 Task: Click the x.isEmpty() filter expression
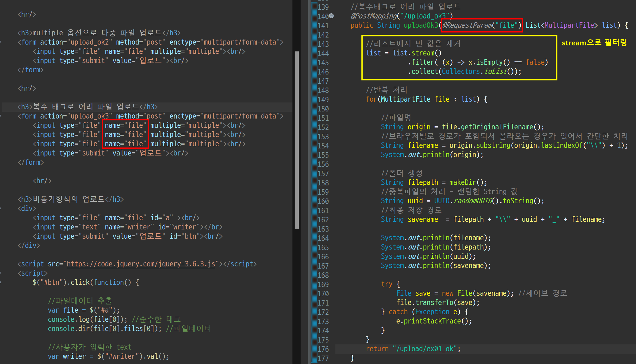pyautogui.click(x=489, y=62)
